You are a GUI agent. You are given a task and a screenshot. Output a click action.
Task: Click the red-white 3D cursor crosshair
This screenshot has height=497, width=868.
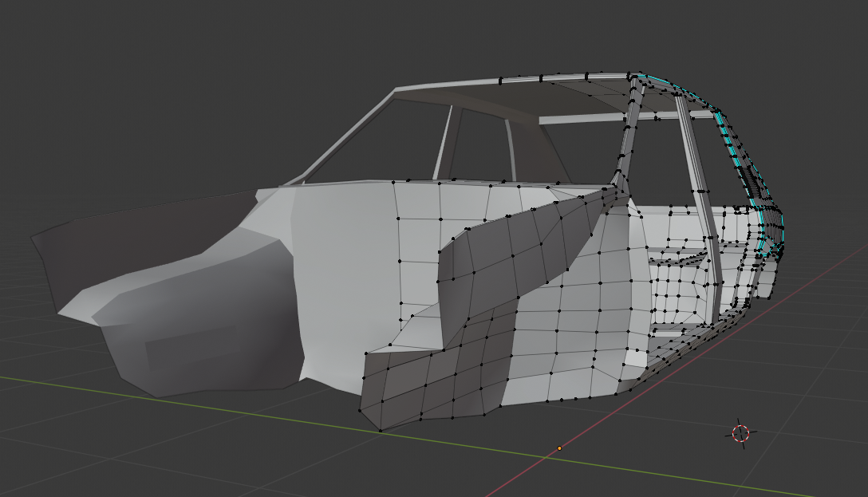(740, 433)
